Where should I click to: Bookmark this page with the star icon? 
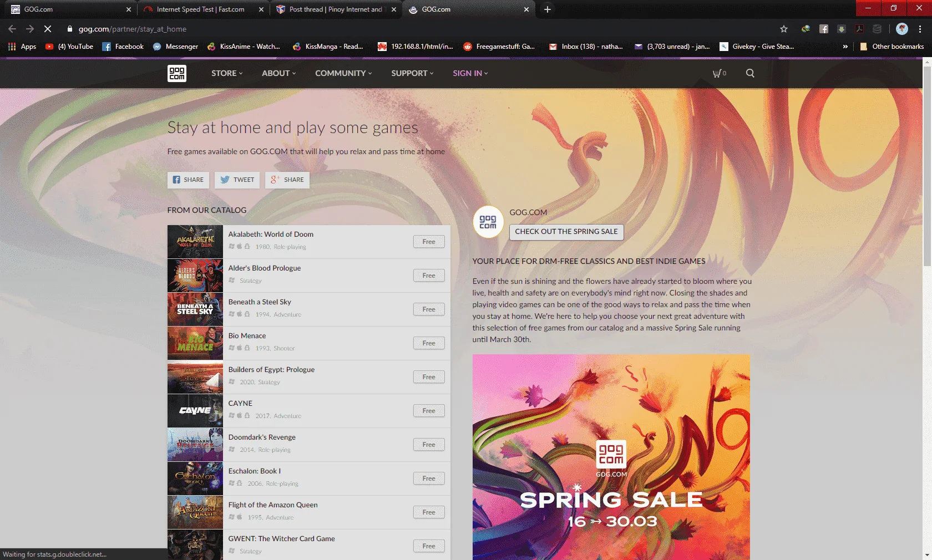[x=784, y=29]
